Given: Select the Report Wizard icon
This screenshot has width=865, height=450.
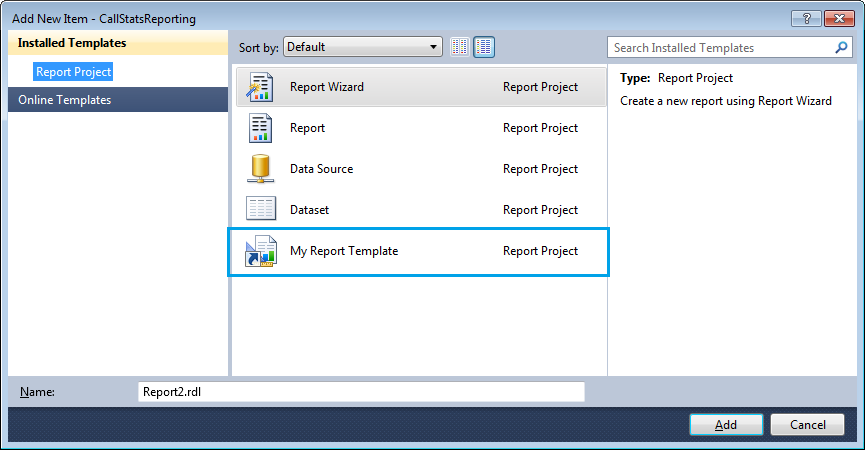Looking at the screenshot, I should (x=260, y=87).
